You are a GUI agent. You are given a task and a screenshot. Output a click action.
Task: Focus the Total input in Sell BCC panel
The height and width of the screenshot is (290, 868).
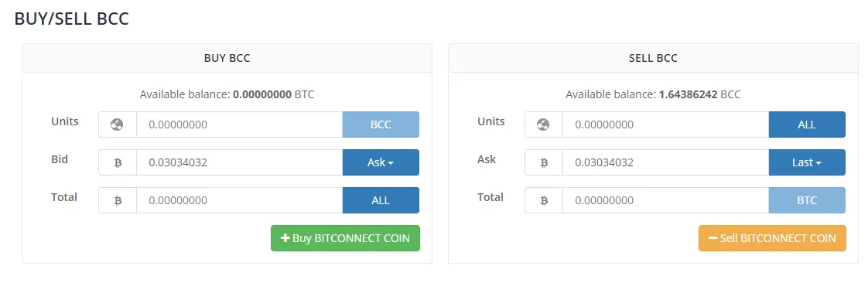pos(666,200)
